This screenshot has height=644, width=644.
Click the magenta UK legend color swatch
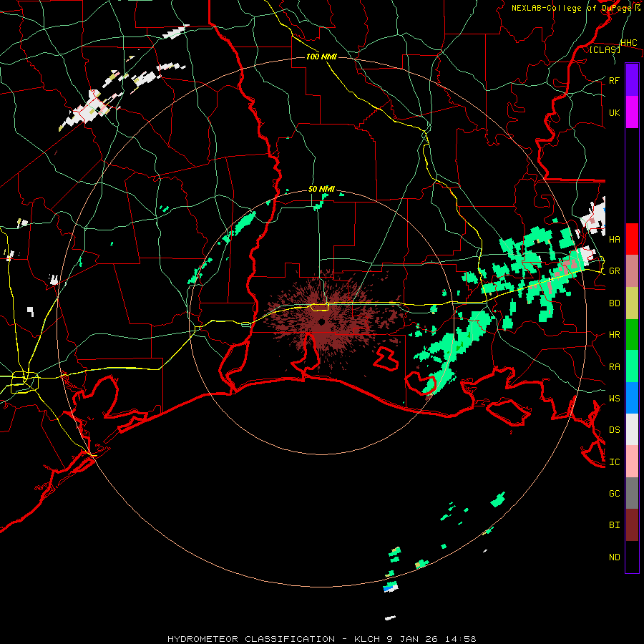tap(632, 112)
